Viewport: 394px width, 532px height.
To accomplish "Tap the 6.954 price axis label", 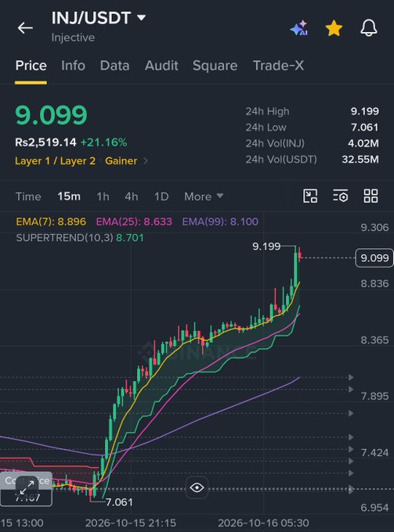I will (374, 508).
